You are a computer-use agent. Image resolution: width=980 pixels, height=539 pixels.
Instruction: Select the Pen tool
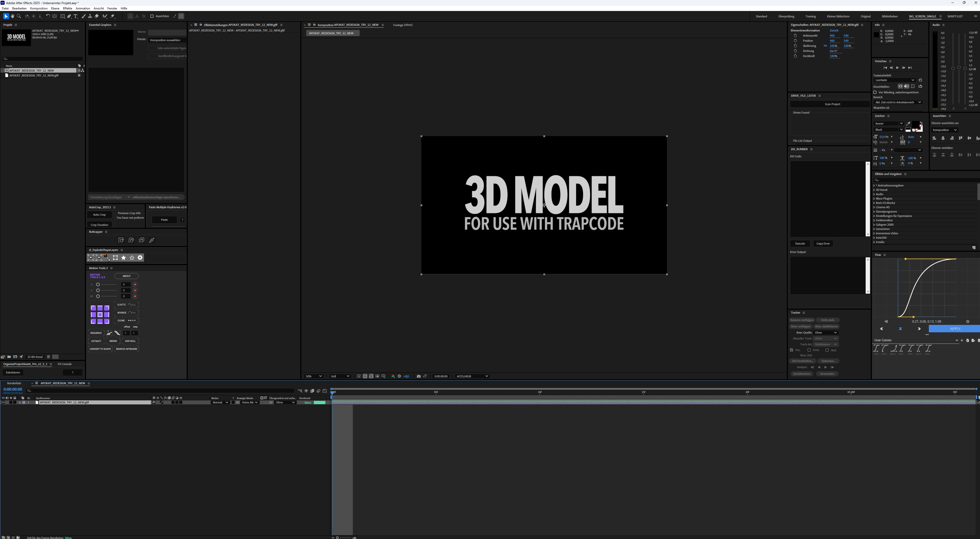point(69,16)
